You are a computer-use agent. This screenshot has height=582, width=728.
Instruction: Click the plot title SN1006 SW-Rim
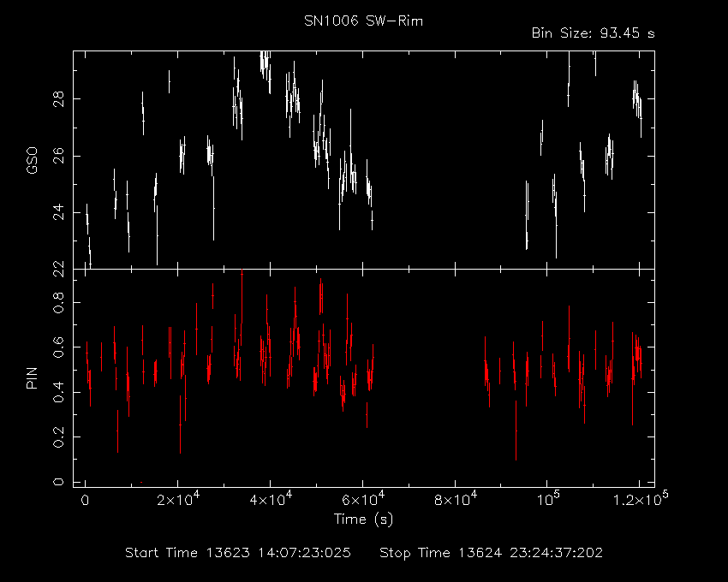tap(363, 21)
